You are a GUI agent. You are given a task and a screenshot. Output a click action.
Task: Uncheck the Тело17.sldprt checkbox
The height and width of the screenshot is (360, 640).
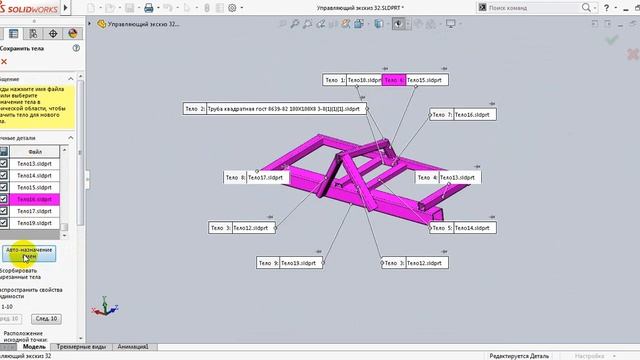point(3,211)
